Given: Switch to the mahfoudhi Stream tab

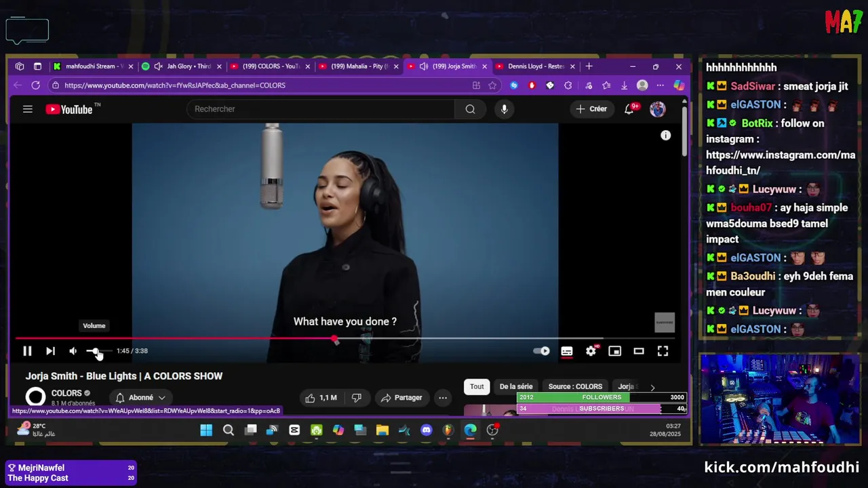Looking at the screenshot, I should (94, 66).
